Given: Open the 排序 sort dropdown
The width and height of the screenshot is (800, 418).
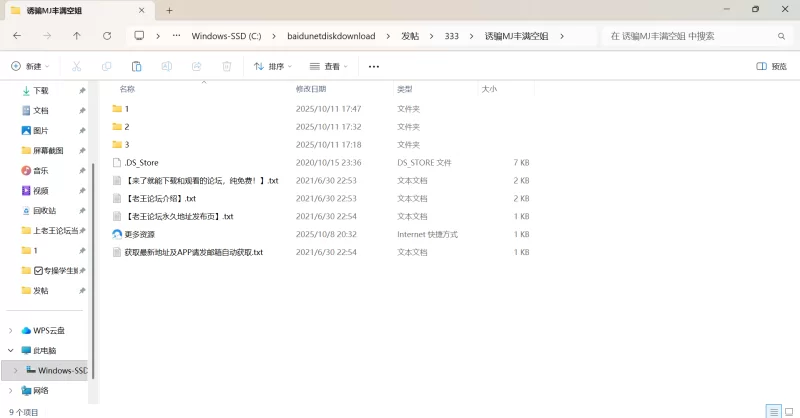Looking at the screenshot, I should pos(272,66).
